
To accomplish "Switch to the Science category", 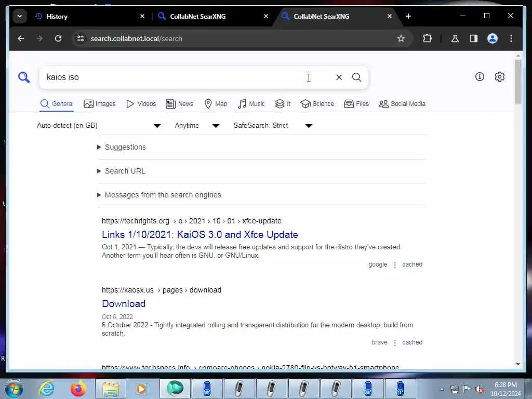I will pyautogui.click(x=317, y=104).
